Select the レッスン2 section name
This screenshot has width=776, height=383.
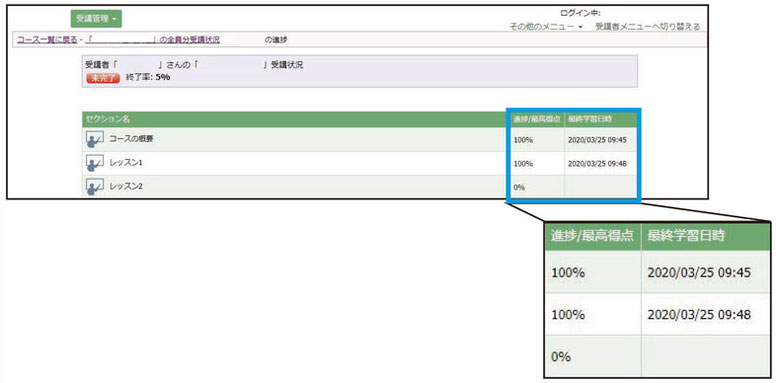(x=126, y=187)
